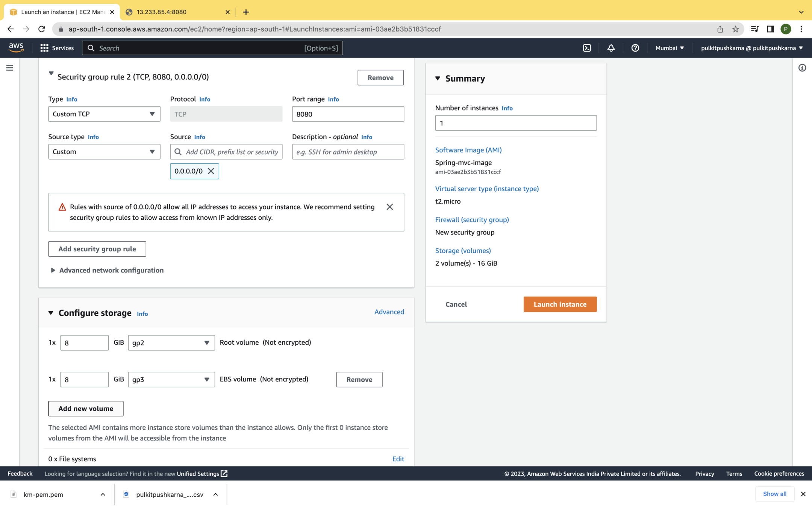Image resolution: width=812 pixels, height=508 pixels.
Task: Open the Source type Custom dropdown
Action: click(104, 152)
